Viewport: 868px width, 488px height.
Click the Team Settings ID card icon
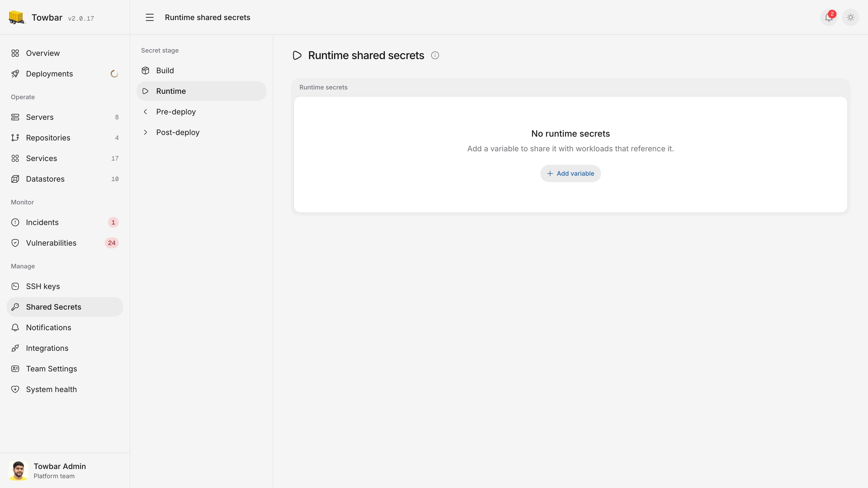[15, 369]
